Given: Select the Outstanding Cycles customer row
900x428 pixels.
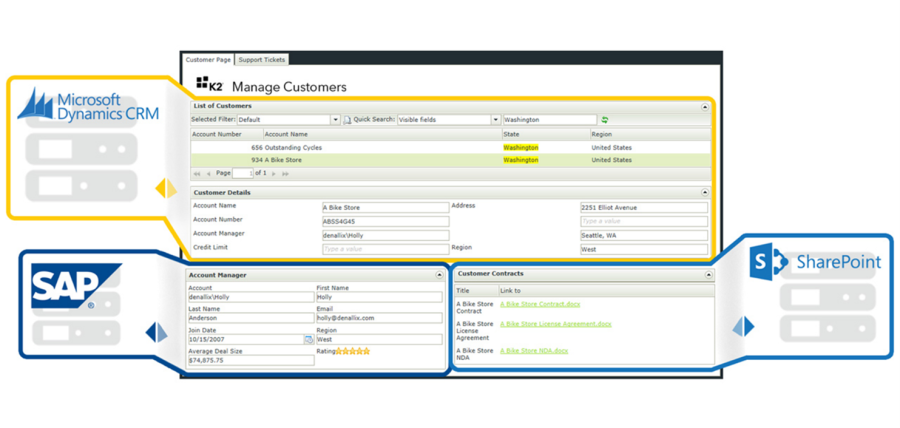Looking at the screenshot, I should click(450, 147).
